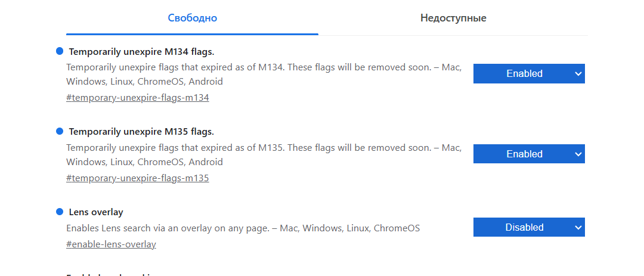Open the Недоступные tab
Viewport: 644px width, 276px height.
click(x=453, y=18)
